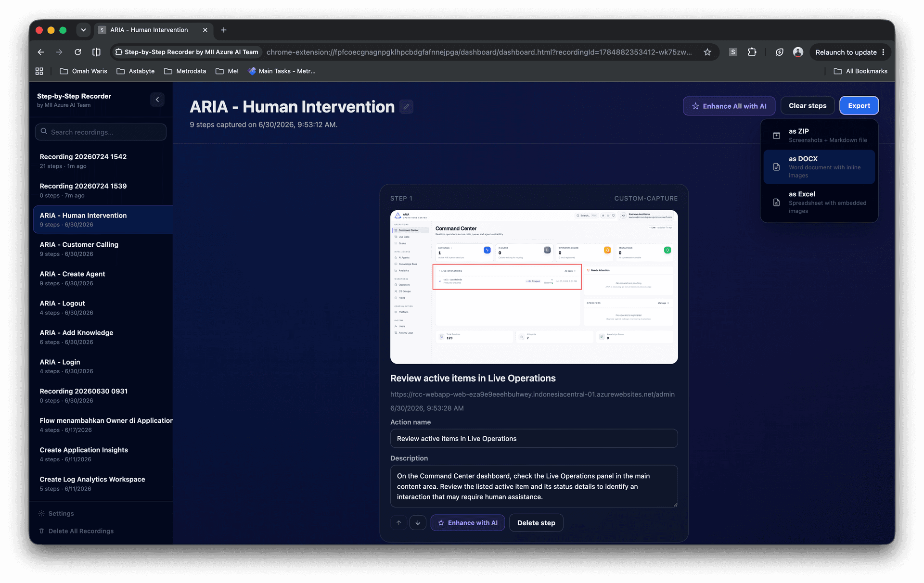Open ARIA - Add Knowledge recording
The image size is (924, 583).
[103, 337]
